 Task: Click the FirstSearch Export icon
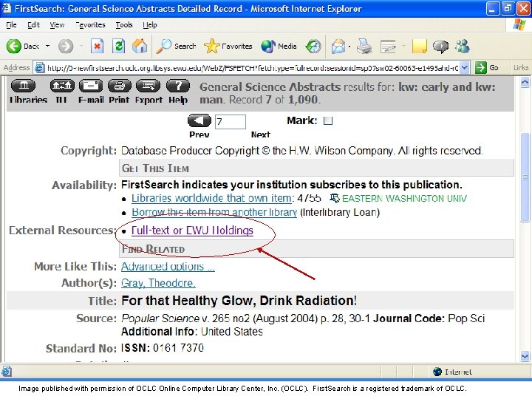tap(149, 85)
